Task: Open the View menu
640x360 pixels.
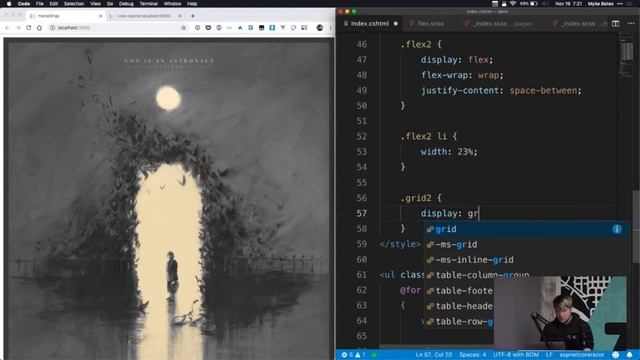Action: pos(96,4)
